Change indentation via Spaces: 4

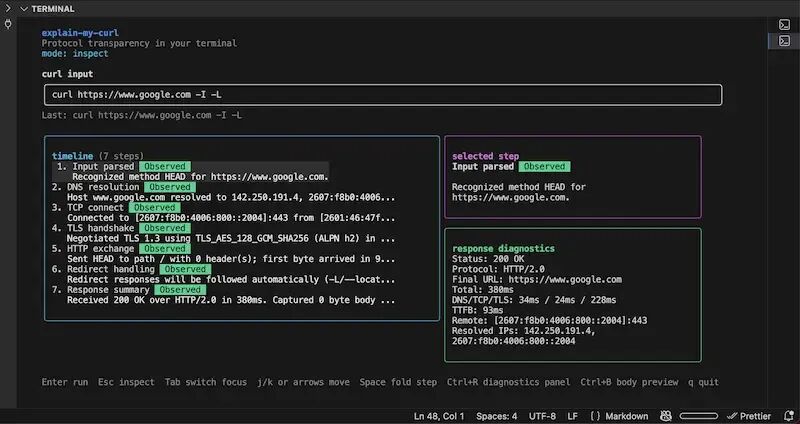(496, 416)
